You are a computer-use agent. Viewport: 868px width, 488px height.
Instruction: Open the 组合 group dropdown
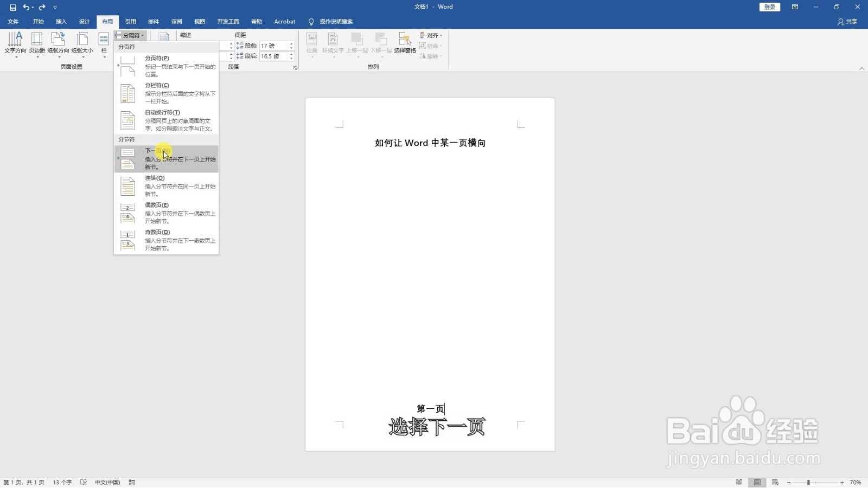[431, 46]
